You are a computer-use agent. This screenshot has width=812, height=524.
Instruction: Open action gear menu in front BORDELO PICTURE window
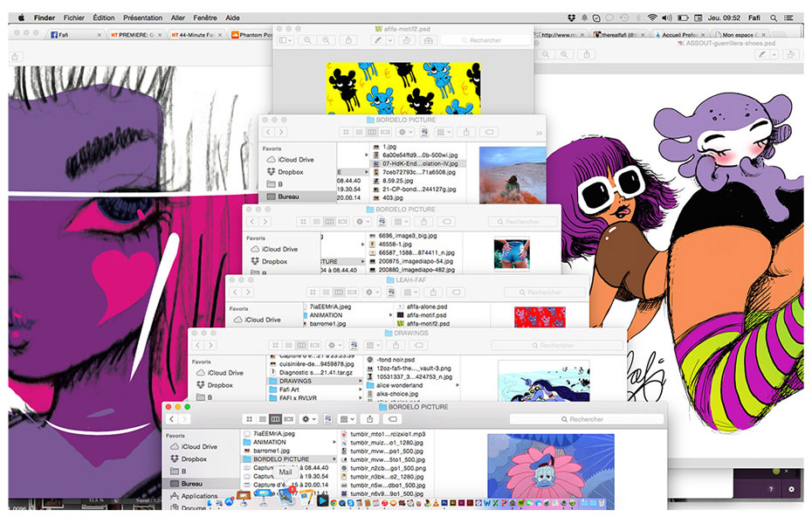pyautogui.click(x=308, y=419)
